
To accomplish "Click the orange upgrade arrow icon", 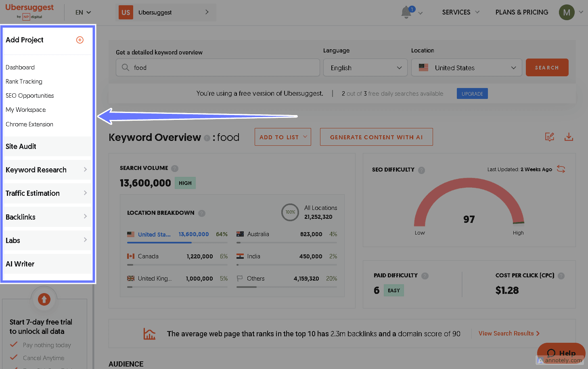I will point(44,299).
